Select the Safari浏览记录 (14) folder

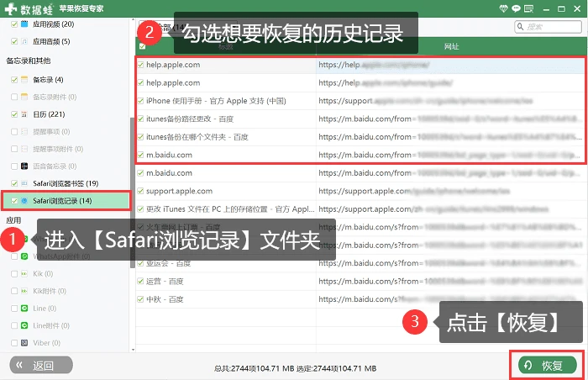pyautogui.click(x=66, y=201)
